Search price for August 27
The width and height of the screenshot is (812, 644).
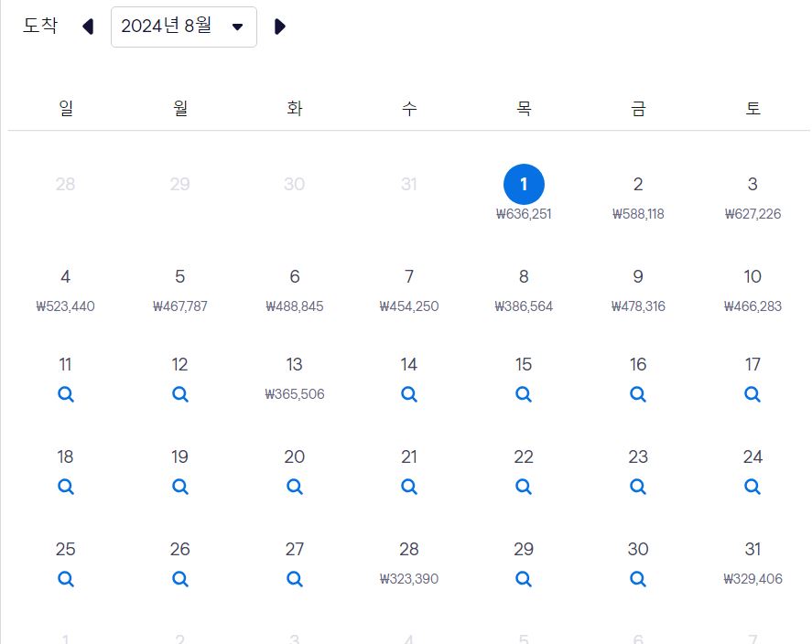(x=295, y=578)
